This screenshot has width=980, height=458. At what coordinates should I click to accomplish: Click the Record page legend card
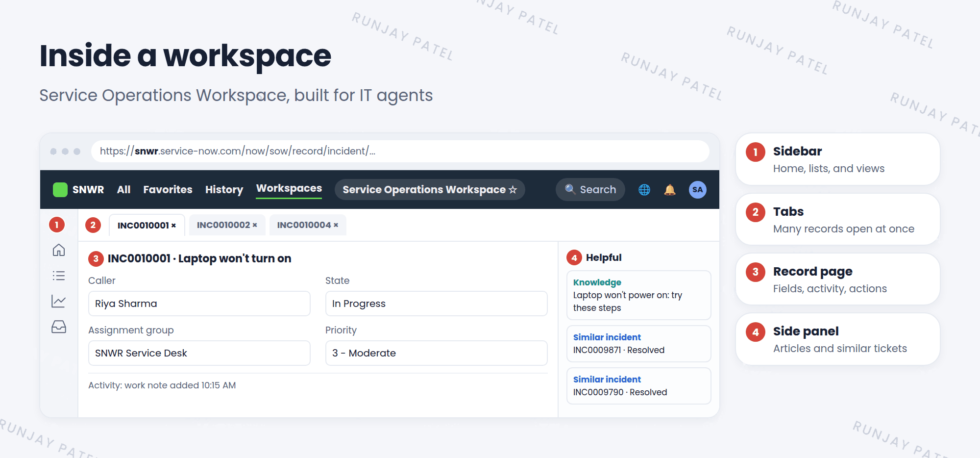(838, 279)
